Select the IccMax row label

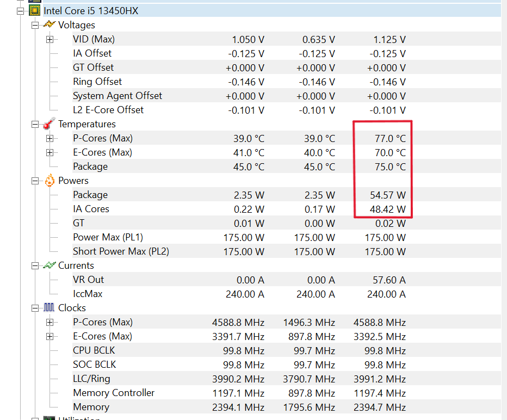pyautogui.click(x=88, y=294)
